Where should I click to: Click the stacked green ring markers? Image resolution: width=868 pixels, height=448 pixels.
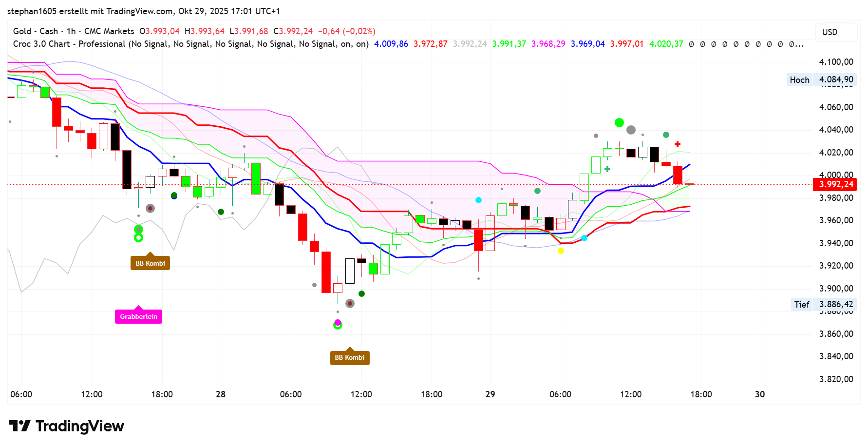(x=139, y=234)
